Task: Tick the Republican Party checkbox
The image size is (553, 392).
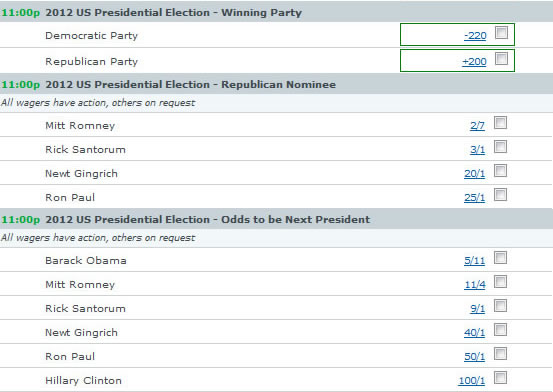Action: (x=501, y=59)
